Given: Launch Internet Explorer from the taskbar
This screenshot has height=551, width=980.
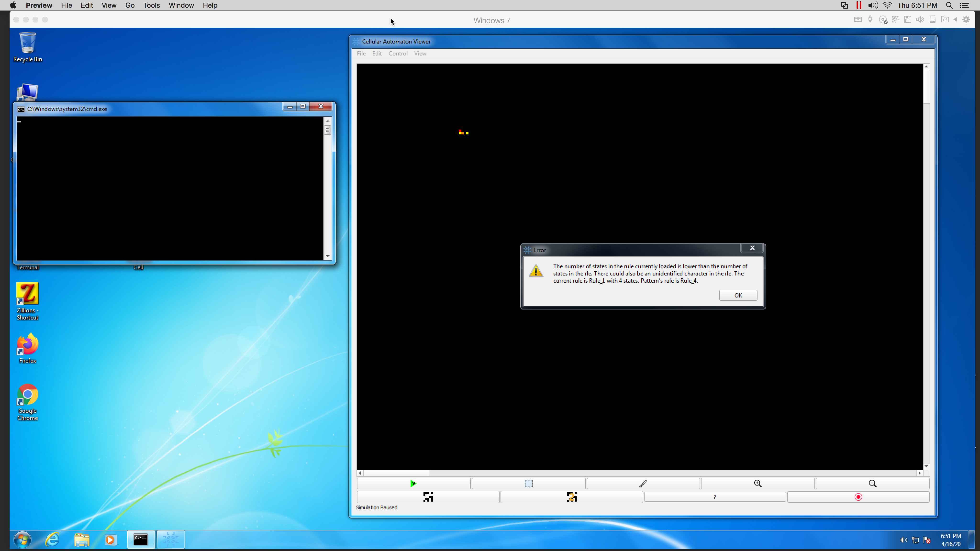Looking at the screenshot, I should [52, 540].
